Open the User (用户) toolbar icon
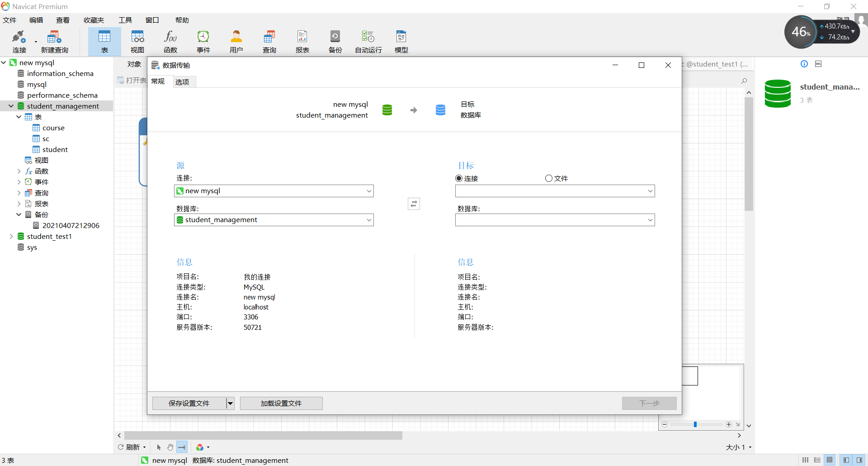868x466 pixels. coord(236,41)
